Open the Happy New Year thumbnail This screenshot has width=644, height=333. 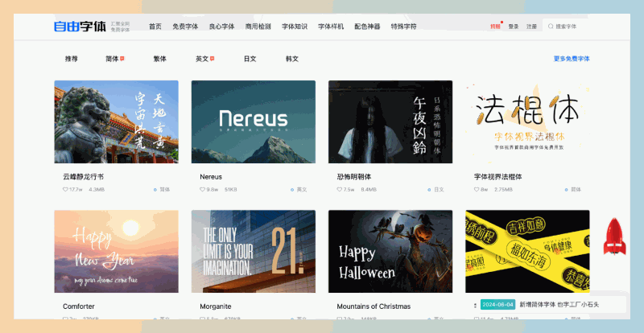pyautogui.click(x=116, y=251)
